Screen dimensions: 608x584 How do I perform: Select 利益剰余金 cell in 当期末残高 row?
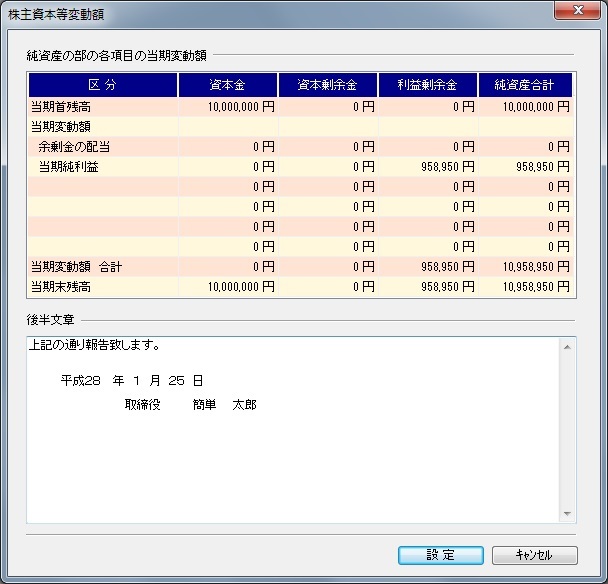(428, 287)
